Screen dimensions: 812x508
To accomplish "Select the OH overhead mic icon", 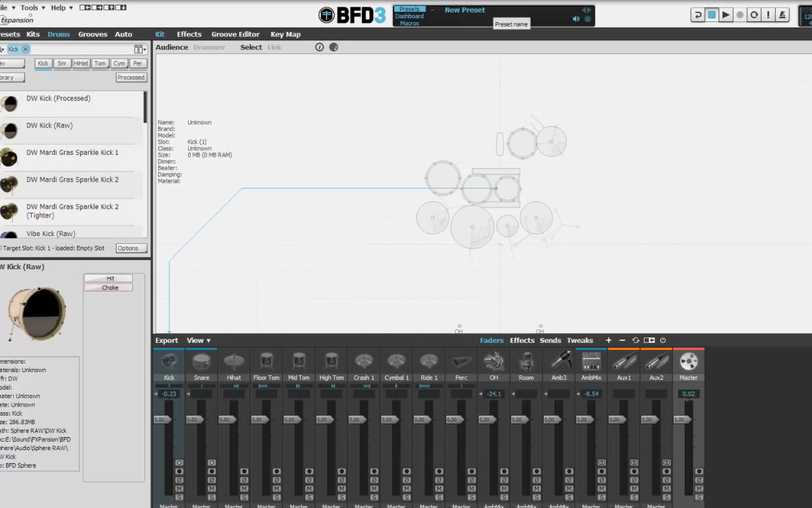I will pos(494,362).
